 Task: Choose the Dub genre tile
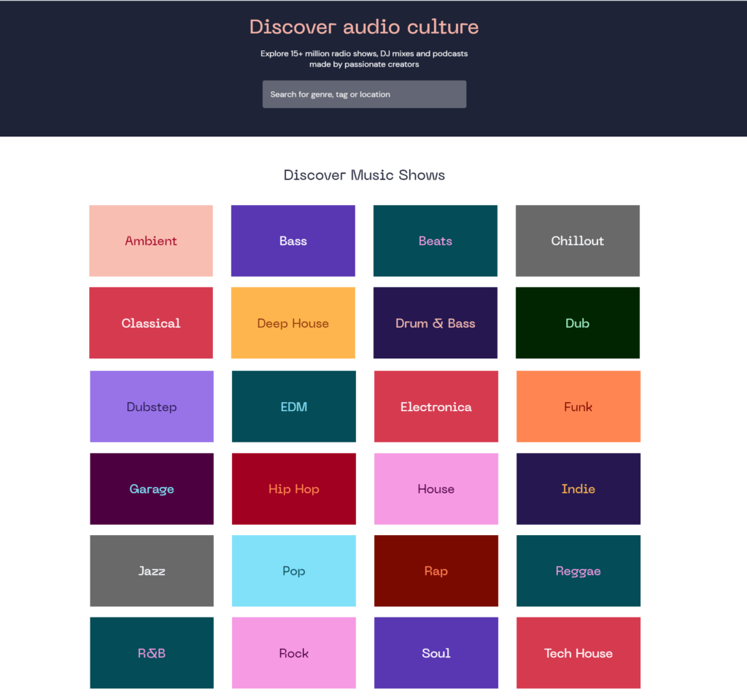pyautogui.click(x=578, y=323)
